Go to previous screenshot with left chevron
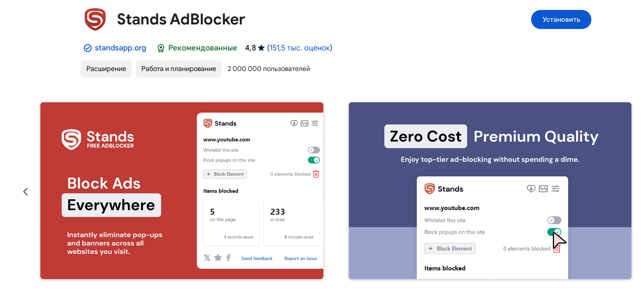The height and width of the screenshot is (289, 644). click(x=26, y=192)
